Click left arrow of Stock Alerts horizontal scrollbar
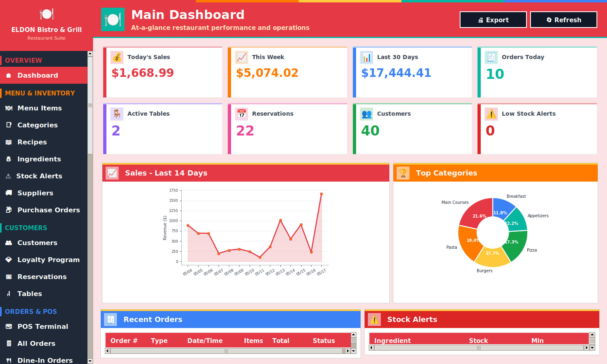 (x=371, y=348)
